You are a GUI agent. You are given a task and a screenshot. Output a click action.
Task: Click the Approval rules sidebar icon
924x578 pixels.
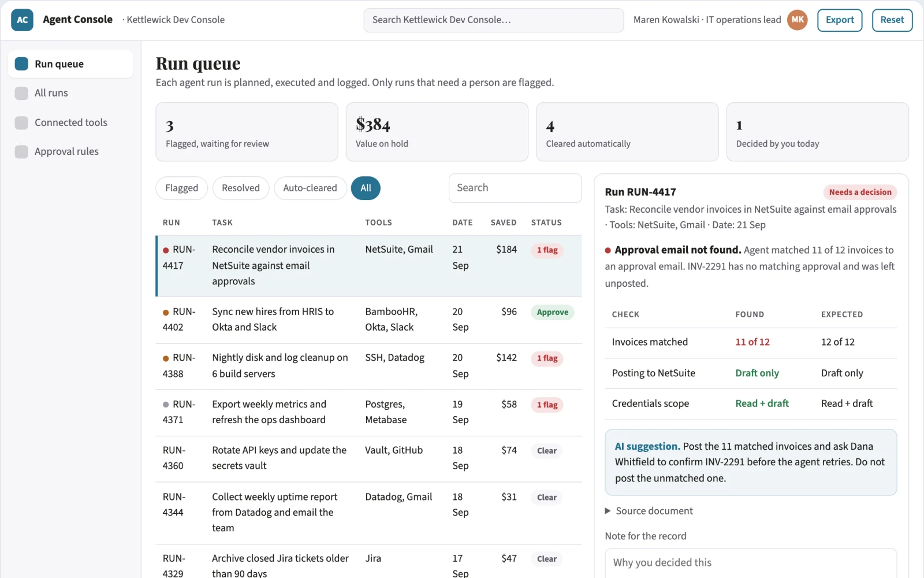[21, 151]
